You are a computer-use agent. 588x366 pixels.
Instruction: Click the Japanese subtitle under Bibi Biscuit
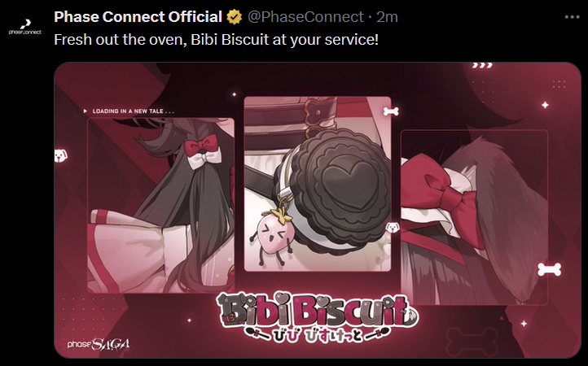tap(318, 335)
